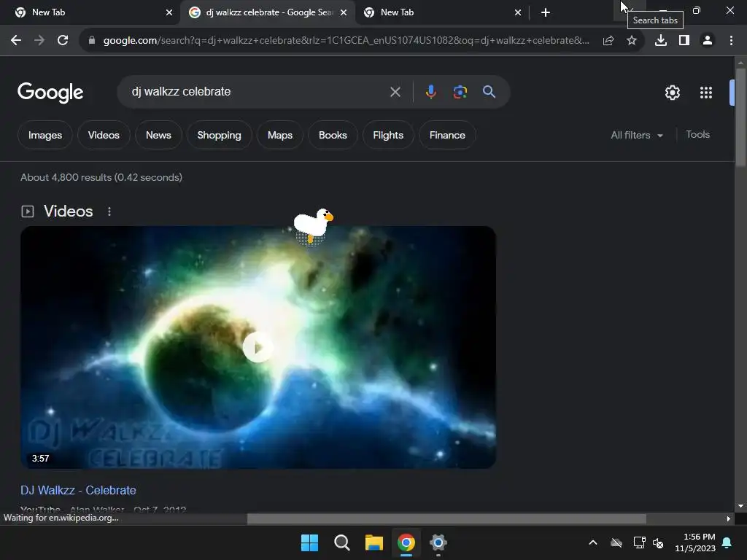Open Google apps grid
747x560 pixels.
point(706,93)
